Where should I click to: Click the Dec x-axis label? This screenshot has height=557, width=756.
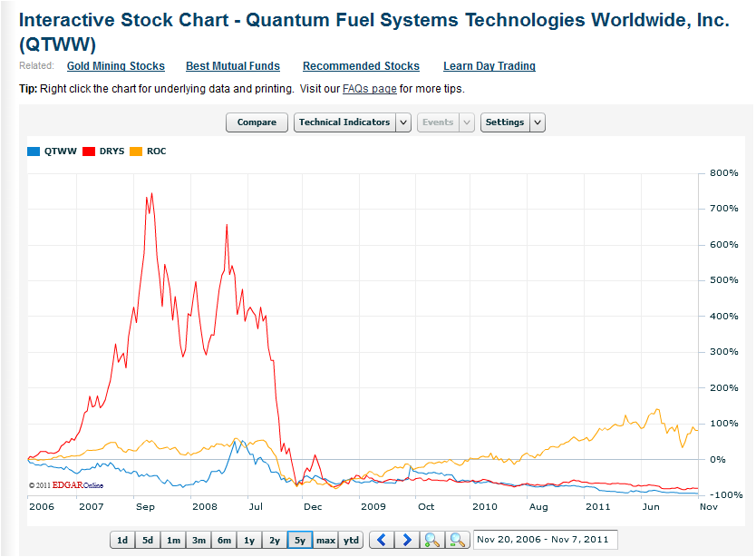coord(313,507)
